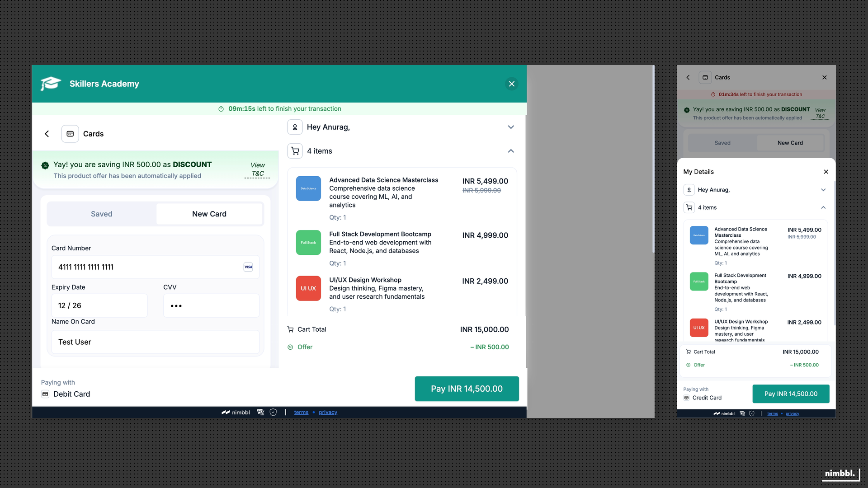
Task: Click the shopping cart icon beside 4 items
Action: click(x=295, y=151)
